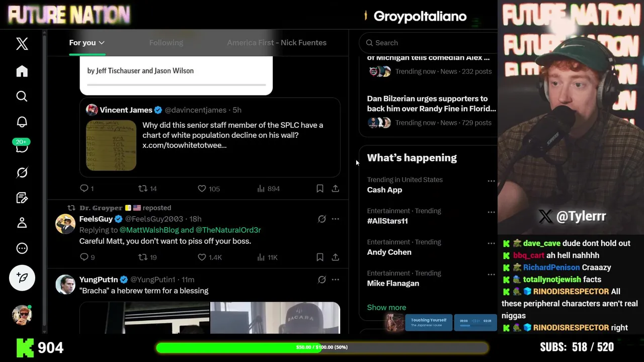Focus the Search input field
Screen dimensions: 644x362
pos(428,43)
